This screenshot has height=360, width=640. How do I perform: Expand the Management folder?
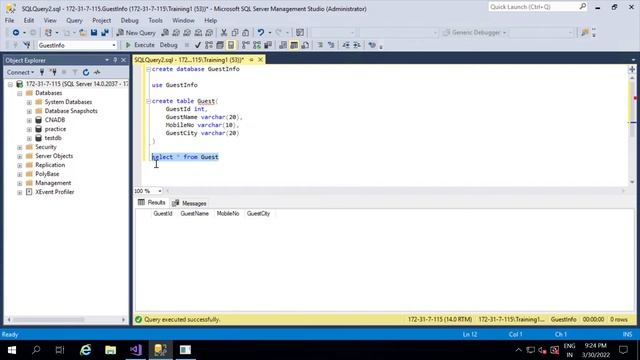pos(20,183)
